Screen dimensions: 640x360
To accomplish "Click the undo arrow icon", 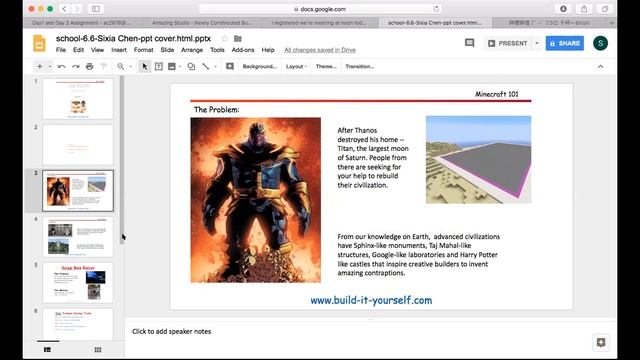I will 62,66.
